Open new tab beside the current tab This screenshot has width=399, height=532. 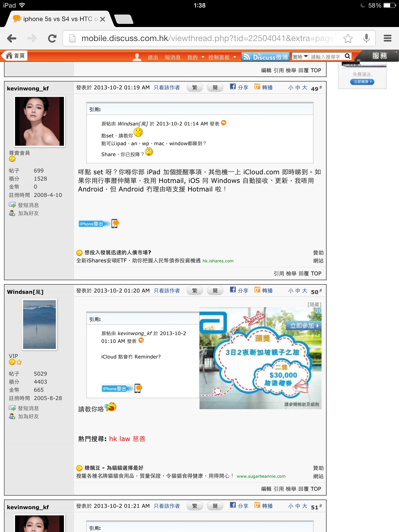(124, 19)
